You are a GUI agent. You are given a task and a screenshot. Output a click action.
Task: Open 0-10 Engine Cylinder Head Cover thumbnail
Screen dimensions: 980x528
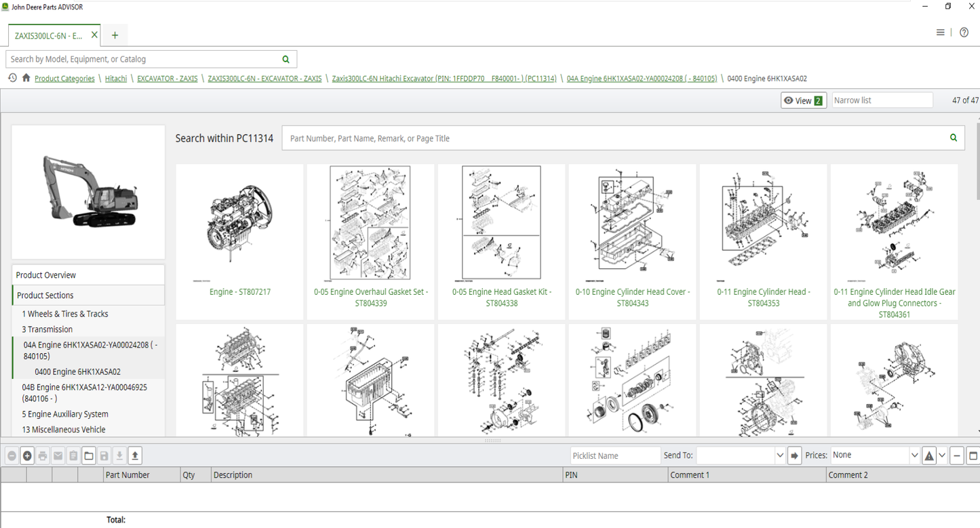pyautogui.click(x=632, y=241)
